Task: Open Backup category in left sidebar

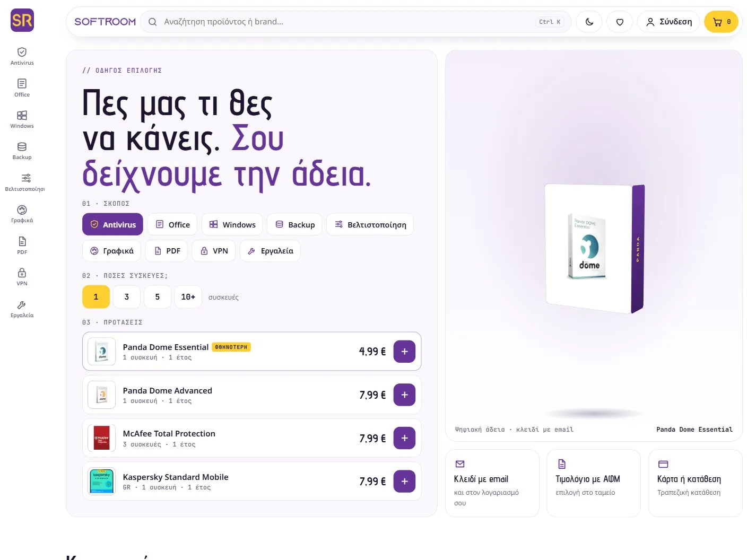Action: pos(22,151)
